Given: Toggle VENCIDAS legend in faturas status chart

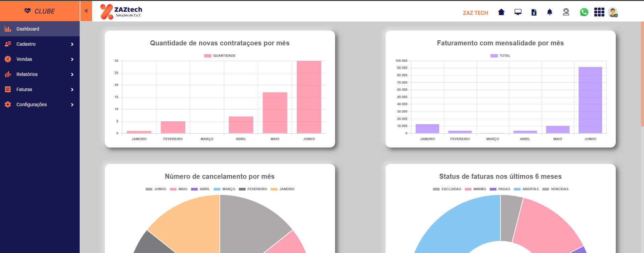Looking at the screenshot, I should pyautogui.click(x=555, y=189).
